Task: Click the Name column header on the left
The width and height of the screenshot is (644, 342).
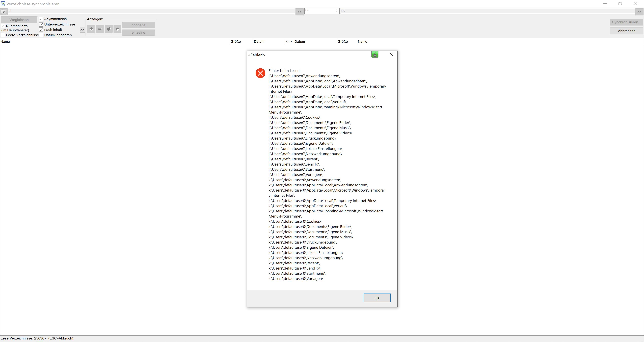Action: coord(5,41)
